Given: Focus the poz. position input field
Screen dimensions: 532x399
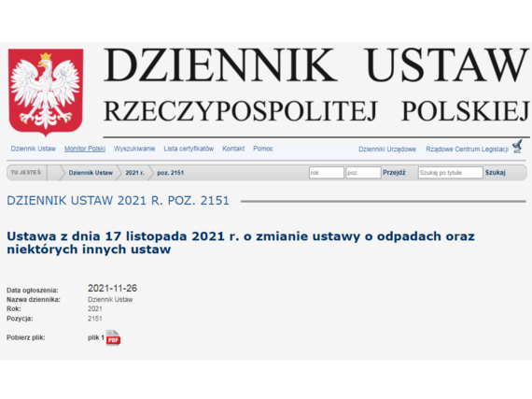Looking at the screenshot, I should pos(363,173).
